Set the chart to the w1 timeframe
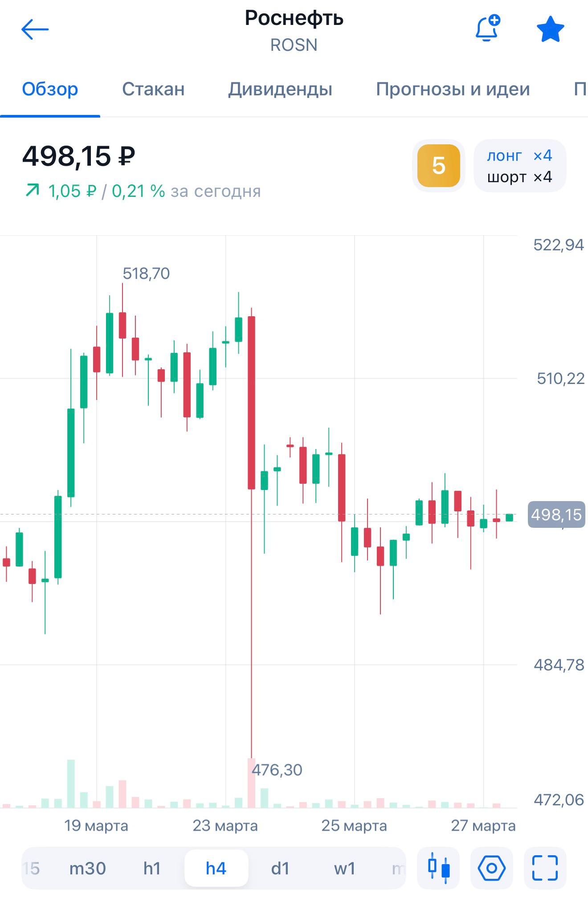 point(344,869)
